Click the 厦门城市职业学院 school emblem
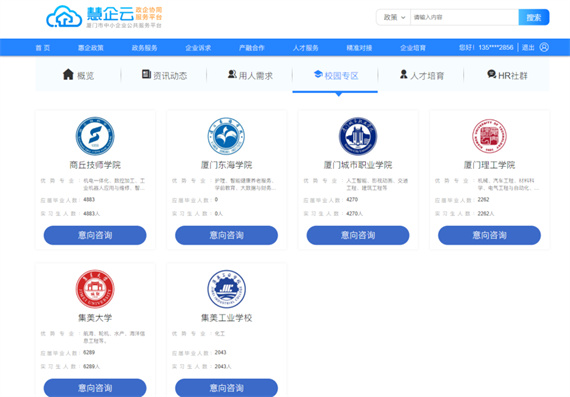 [x=358, y=136]
